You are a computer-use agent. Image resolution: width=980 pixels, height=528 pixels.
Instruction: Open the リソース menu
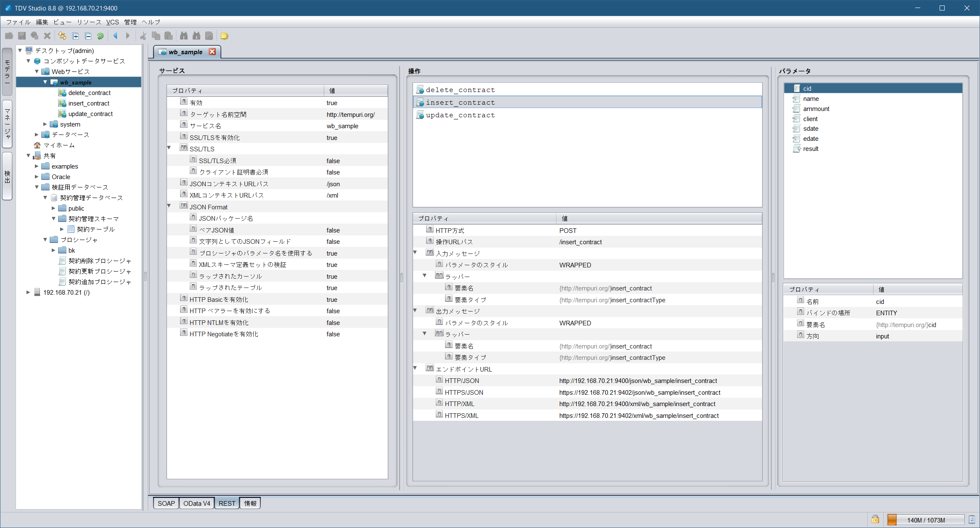click(x=89, y=22)
